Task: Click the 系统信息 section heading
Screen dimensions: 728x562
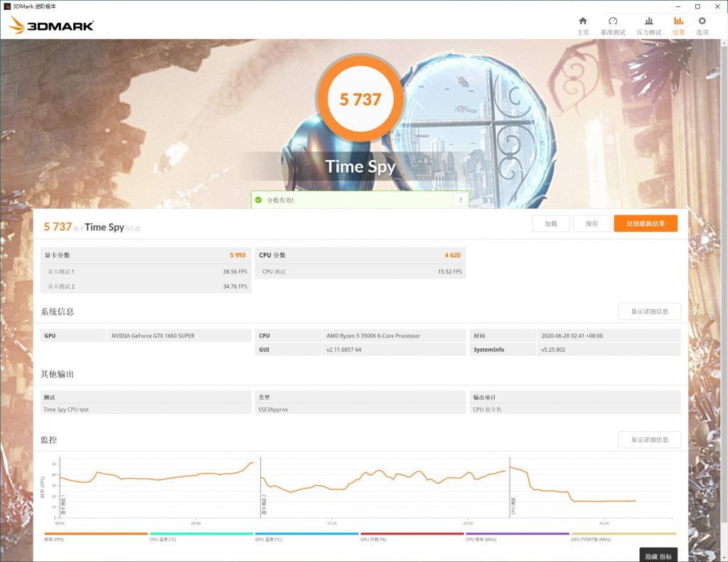Action: coord(57,311)
